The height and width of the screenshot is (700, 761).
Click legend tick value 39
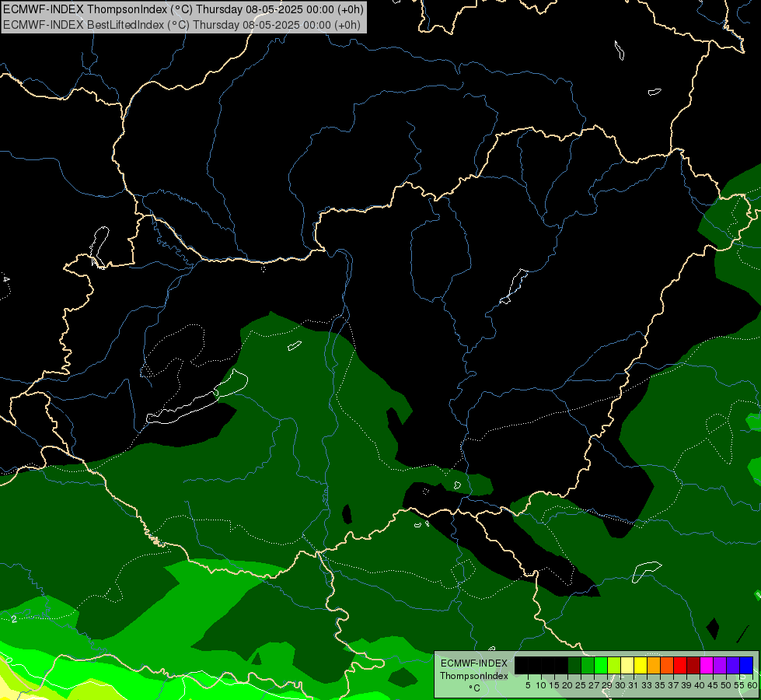pos(686,685)
